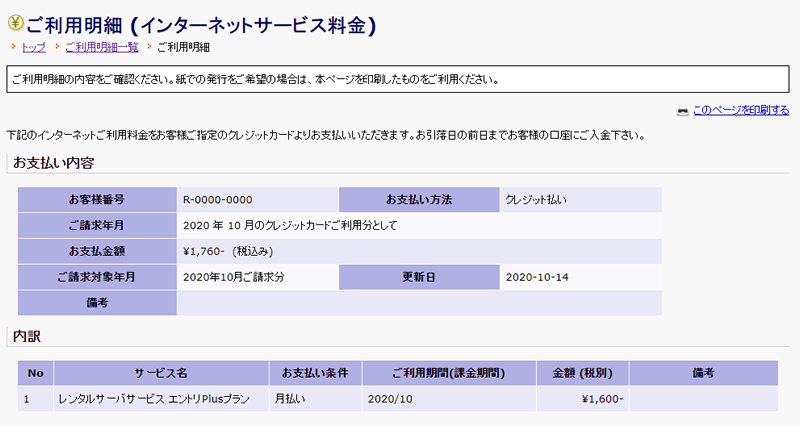The width and height of the screenshot is (800, 426).
Task: Click the このページを印刷する link
Action: 741,110
